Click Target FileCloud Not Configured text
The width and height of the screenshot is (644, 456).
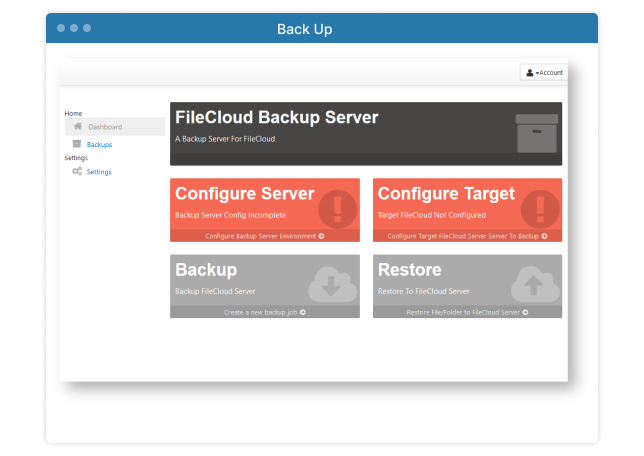(x=432, y=215)
